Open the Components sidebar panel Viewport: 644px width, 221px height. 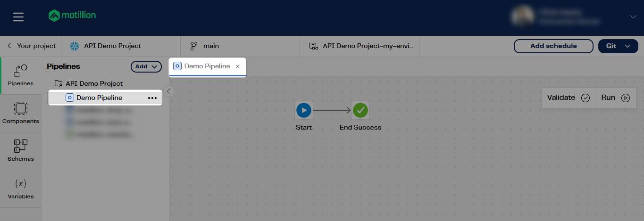(21, 114)
